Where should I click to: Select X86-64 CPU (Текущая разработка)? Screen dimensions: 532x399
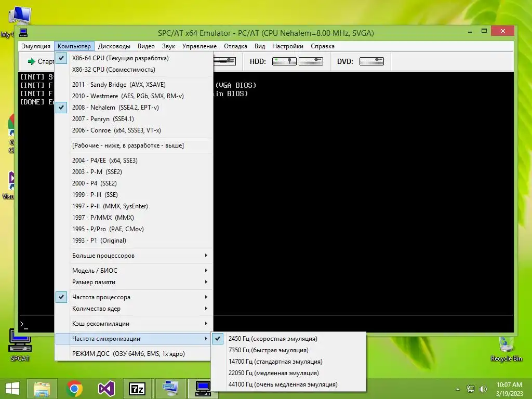click(134, 58)
